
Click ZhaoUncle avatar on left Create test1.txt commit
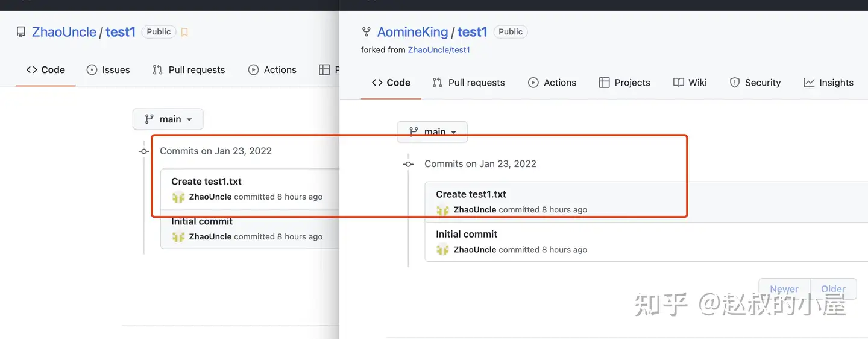click(178, 197)
